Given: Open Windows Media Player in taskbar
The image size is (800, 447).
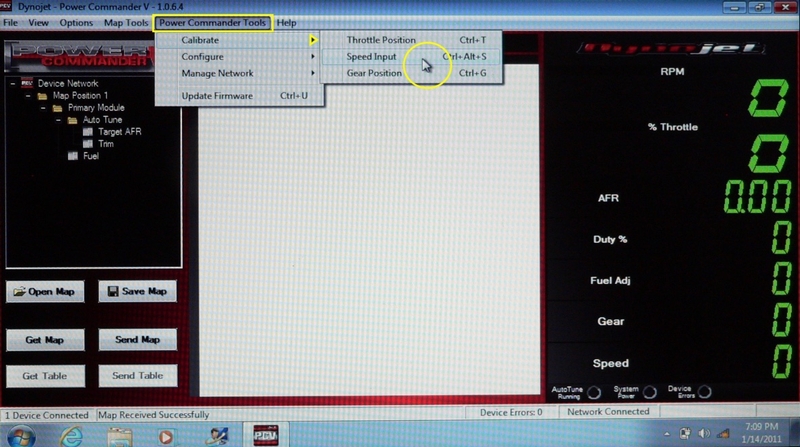Looking at the screenshot, I should click(x=166, y=435).
